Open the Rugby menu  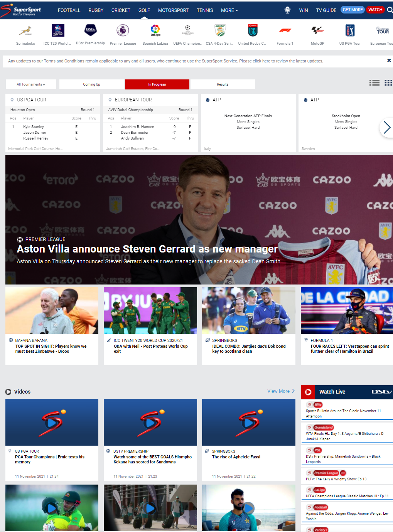coord(96,10)
